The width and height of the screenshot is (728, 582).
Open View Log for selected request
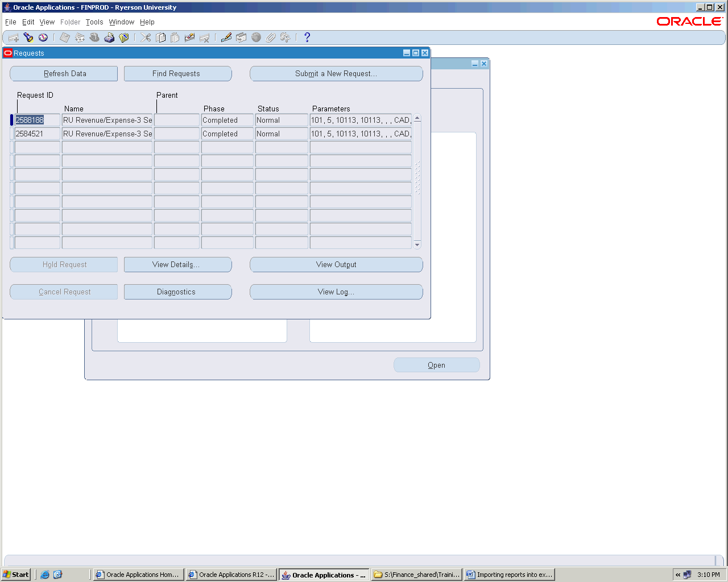[336, 292]
